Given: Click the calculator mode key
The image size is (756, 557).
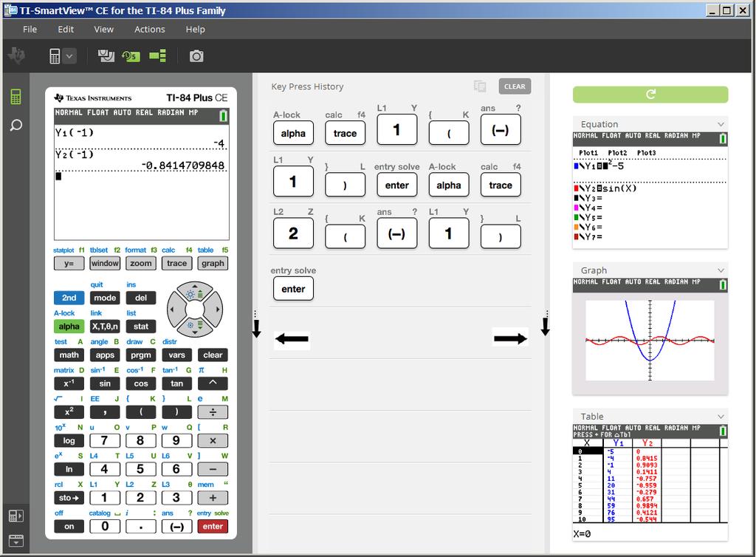Looking at the screenshot, I should pos(105,298).
